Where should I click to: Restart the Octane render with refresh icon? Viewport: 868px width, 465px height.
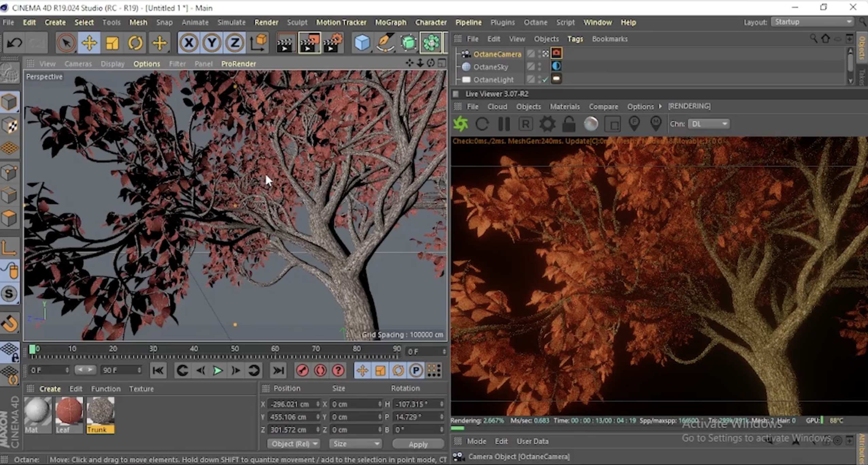(482, 124)
